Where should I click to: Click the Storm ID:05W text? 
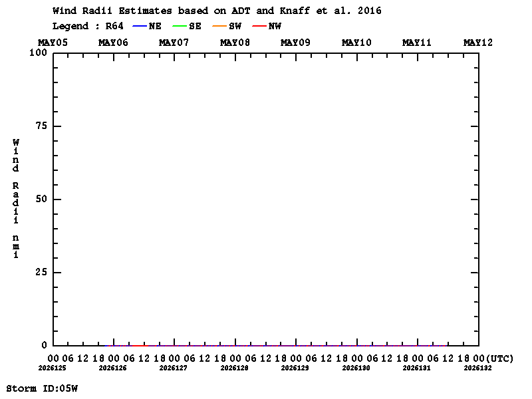[42, 388]
